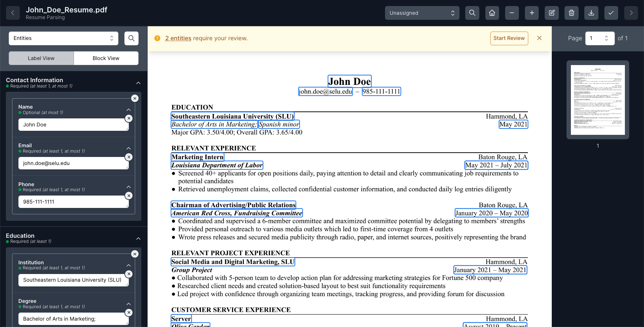Image resolution: width=644 pixels, height=327 pixels.
Task: Open the edit annotations icon
Action: tap(551, 13)
